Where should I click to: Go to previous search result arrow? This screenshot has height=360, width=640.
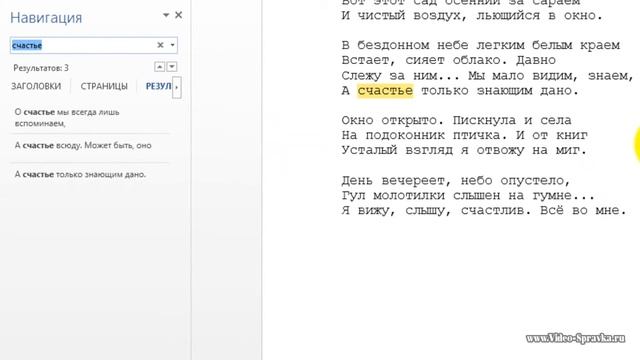(160, 67)
